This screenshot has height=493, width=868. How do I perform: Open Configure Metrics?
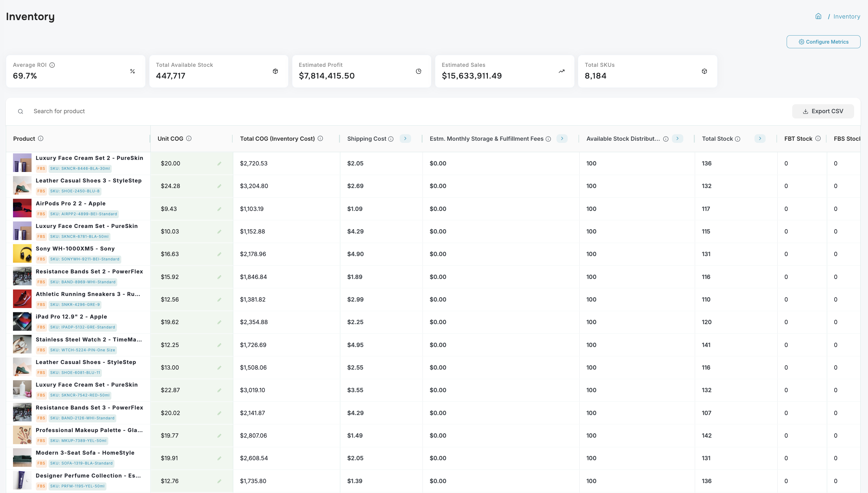[x=824, y=41]
